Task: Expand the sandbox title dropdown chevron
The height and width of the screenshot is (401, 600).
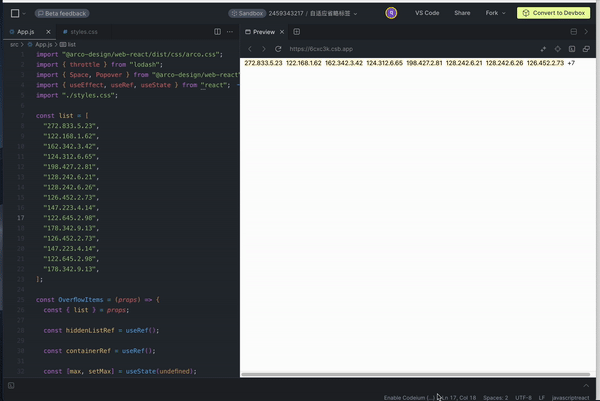Action: [355, 14]
